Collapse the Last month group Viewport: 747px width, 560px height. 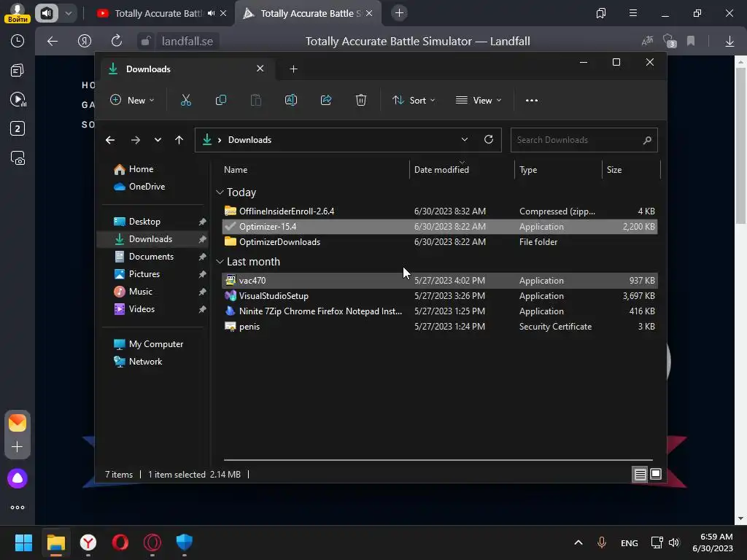click(220, 262)
